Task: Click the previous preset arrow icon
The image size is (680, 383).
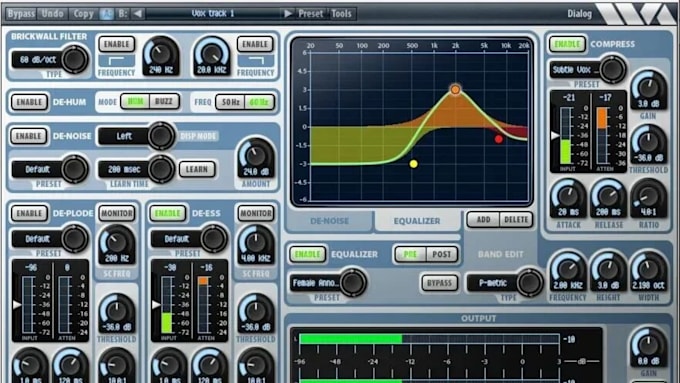Action: [138, 13]
